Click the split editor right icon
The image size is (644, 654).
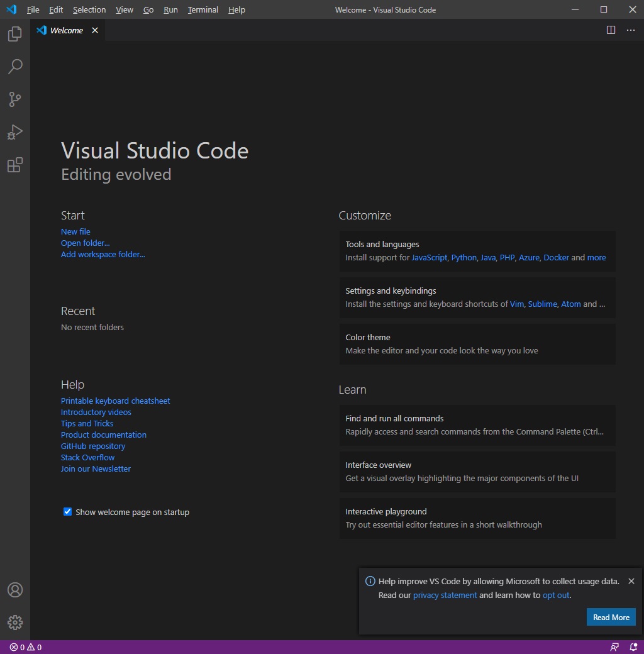tap(611, 30)
